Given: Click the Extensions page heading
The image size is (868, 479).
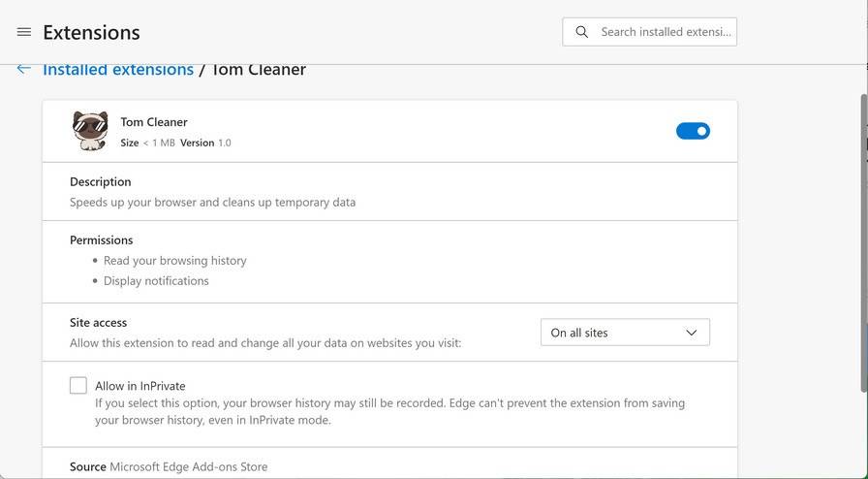Looking at the screenshot, I should pyautogui.click(x=91, y=32).
